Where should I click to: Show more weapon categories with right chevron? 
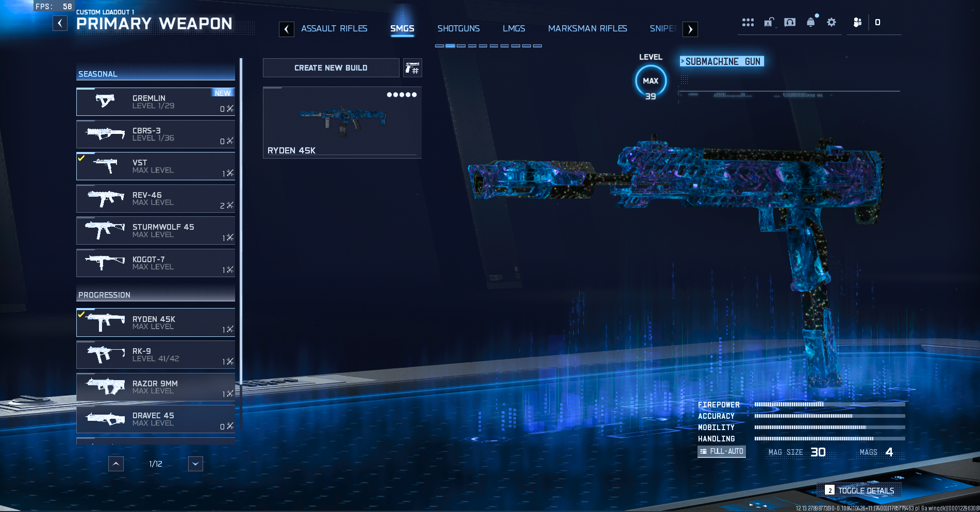click(x=690, y=29)
